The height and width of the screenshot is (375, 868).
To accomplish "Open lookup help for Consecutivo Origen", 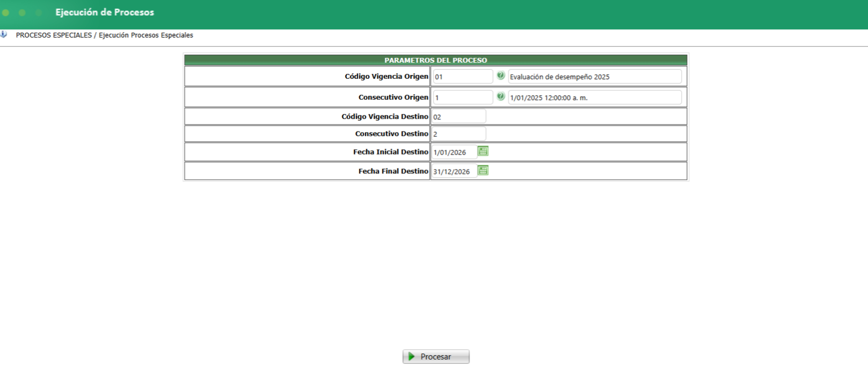I will click(501, 97).
